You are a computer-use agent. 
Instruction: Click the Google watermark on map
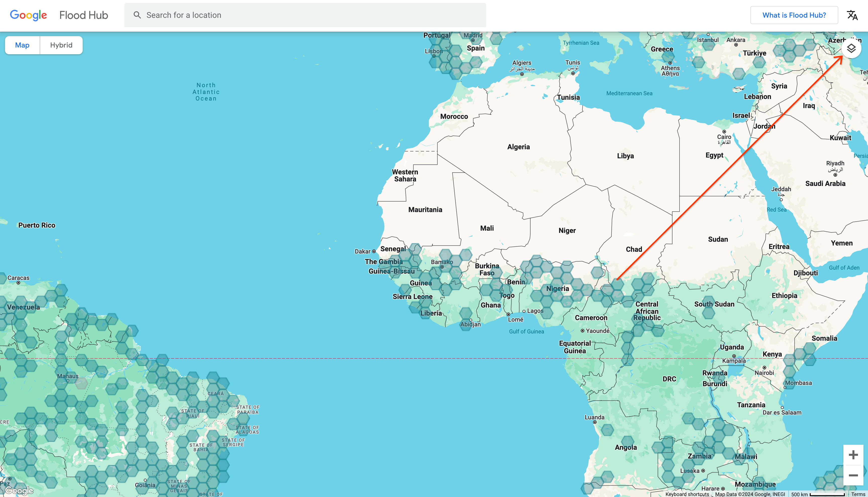[x=19, y=490]
